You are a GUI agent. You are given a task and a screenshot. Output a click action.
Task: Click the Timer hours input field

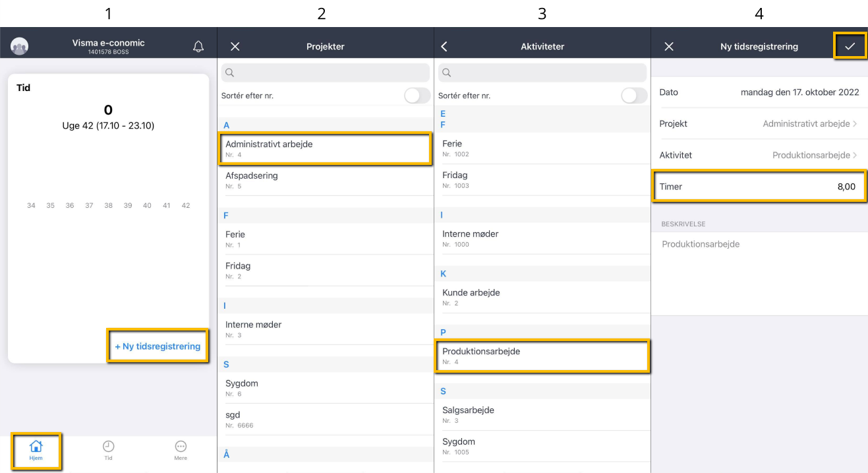pyautogui.click(x=759, y=187)
